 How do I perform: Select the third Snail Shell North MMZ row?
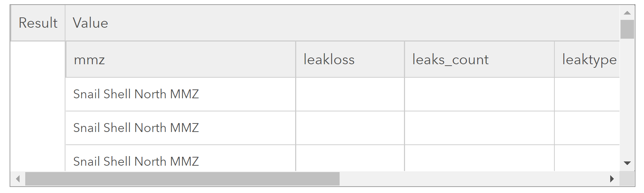tap(136, 161)
